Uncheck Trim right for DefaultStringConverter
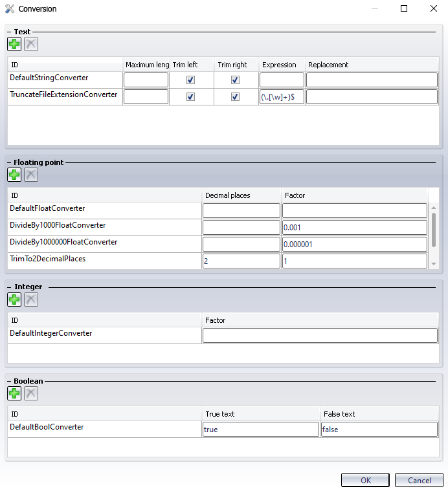 click(x=235, y=80)
